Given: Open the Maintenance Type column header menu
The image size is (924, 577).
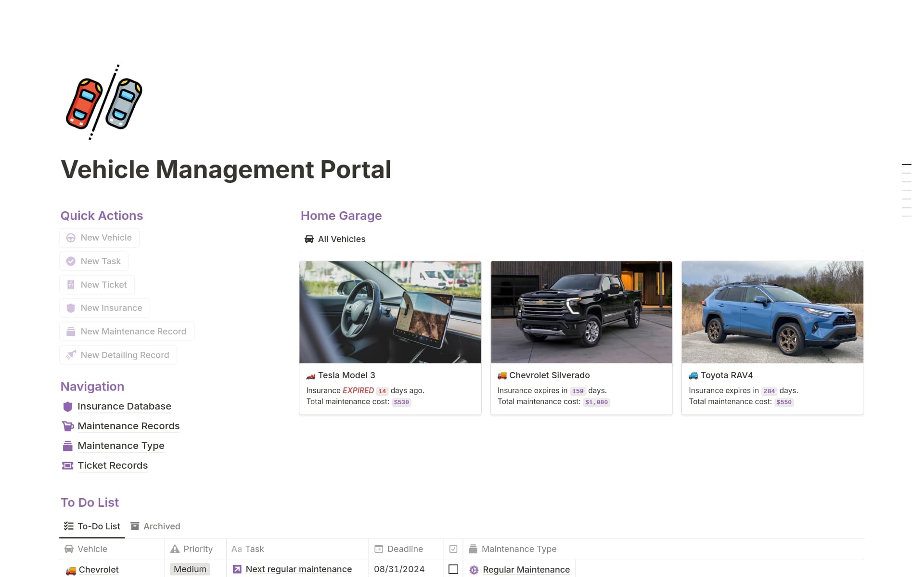Looking at the screenshot, I should click(x=518, y=549).
